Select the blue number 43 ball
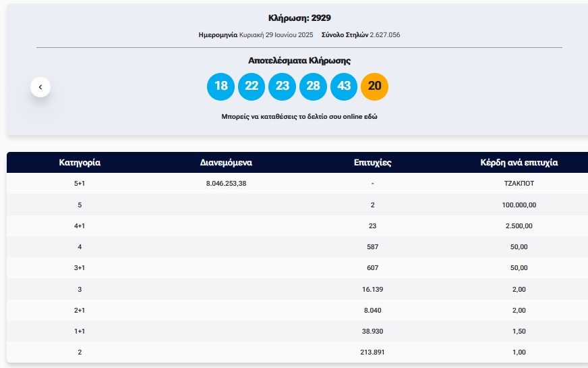588x368 pixels. coord(344,86)
